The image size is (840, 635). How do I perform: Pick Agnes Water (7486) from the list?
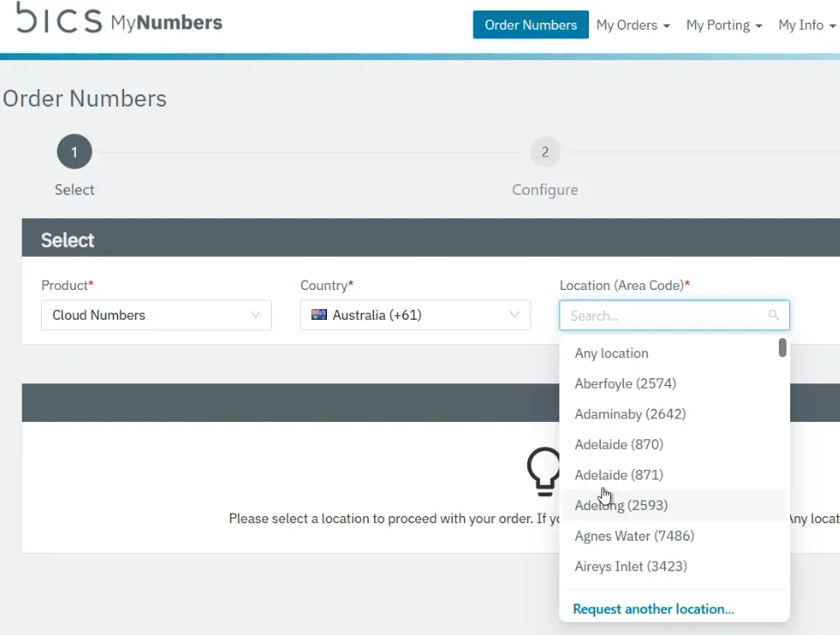point(634,535)
